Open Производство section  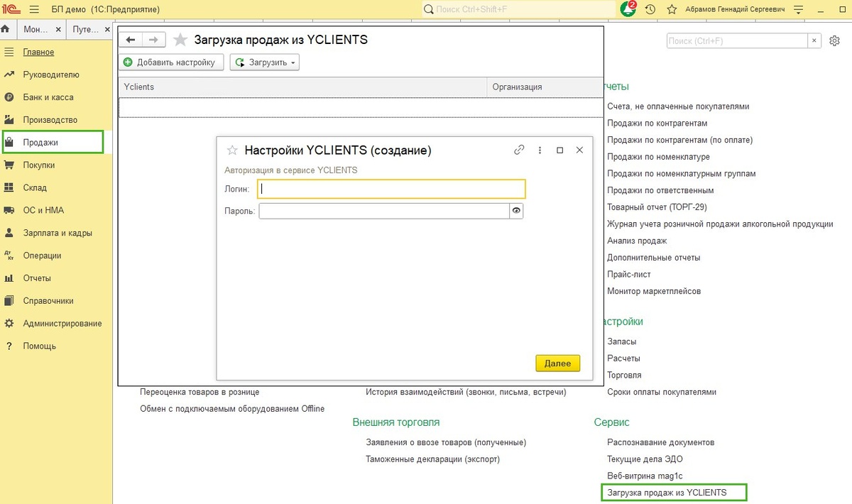[x=50, y=120]
